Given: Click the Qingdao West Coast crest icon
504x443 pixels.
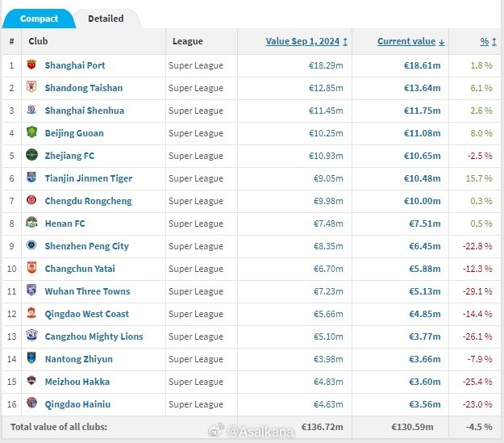Looking at the screenshot, I should coord(31,314).
